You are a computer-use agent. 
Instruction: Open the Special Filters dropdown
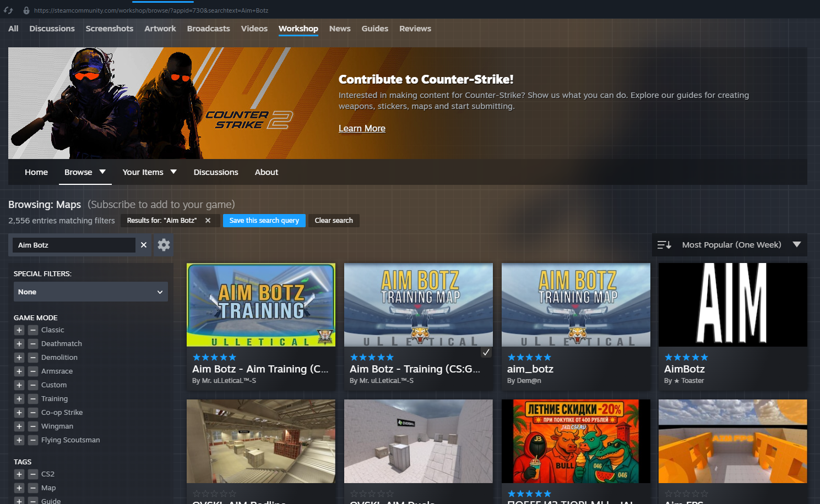click(x=91, y=292)
